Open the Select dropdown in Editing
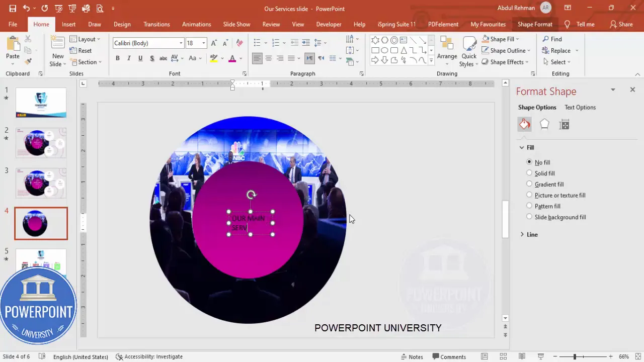644x362 pixels. 557,62
